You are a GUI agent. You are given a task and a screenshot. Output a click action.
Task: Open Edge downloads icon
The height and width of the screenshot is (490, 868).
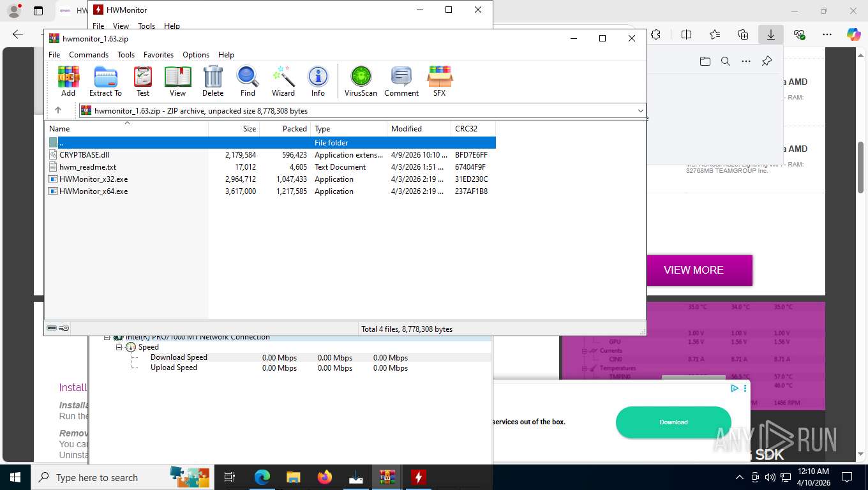click(x=771, y=34)
